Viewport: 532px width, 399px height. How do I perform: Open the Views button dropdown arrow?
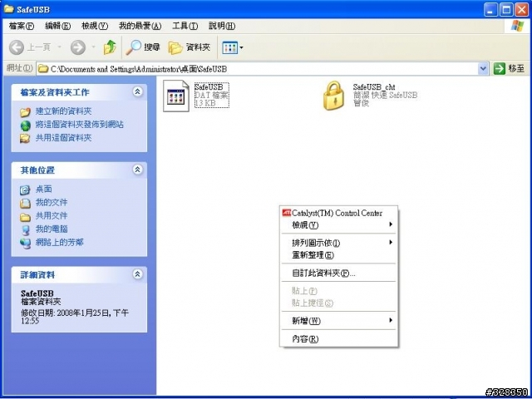click(x=241, y=48)
